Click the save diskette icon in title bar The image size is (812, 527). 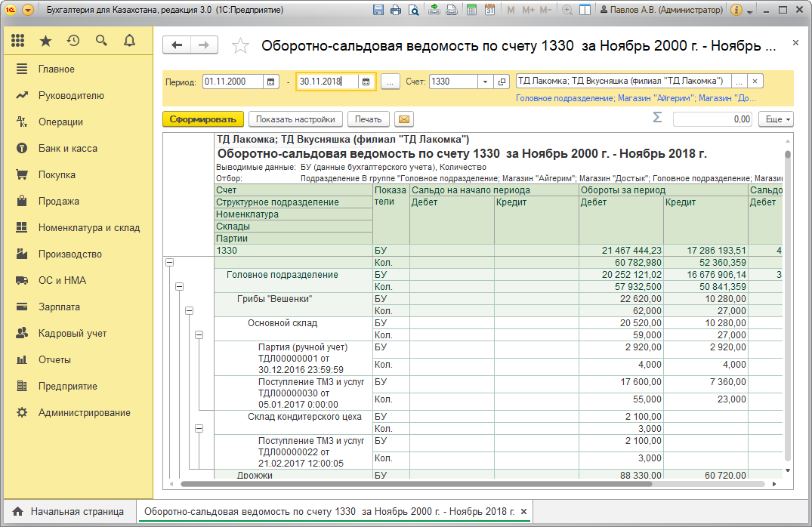pos(379,11)
